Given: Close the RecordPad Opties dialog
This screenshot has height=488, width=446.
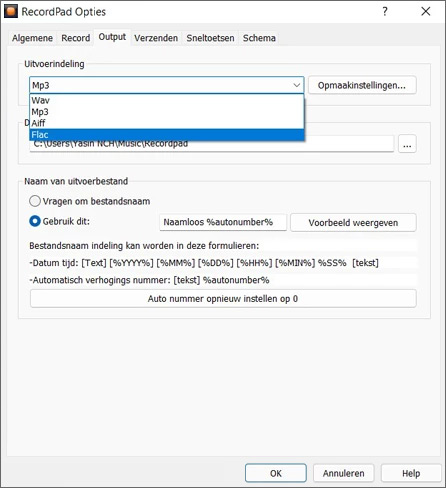Looking at the screenshot, I should (x=426, y=12).
